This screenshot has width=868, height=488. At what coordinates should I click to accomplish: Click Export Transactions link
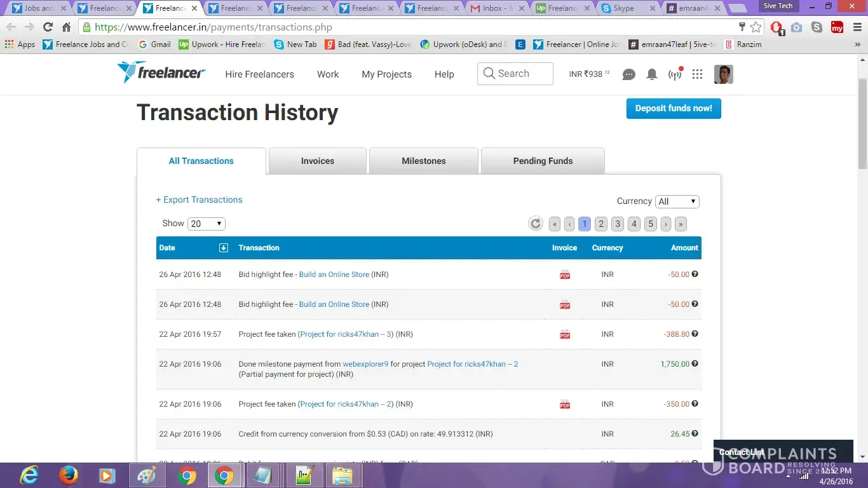199,200
